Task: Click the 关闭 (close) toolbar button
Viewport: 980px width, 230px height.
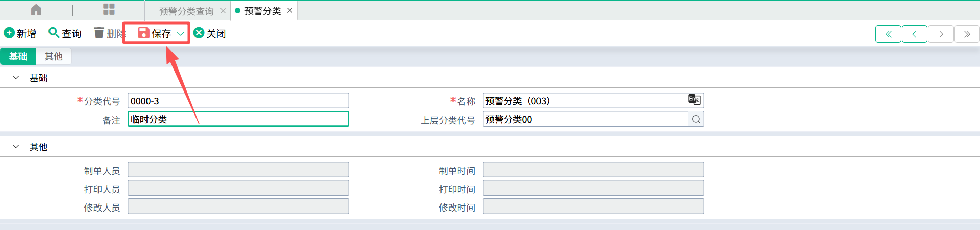Action: click(x=210, y=33)
